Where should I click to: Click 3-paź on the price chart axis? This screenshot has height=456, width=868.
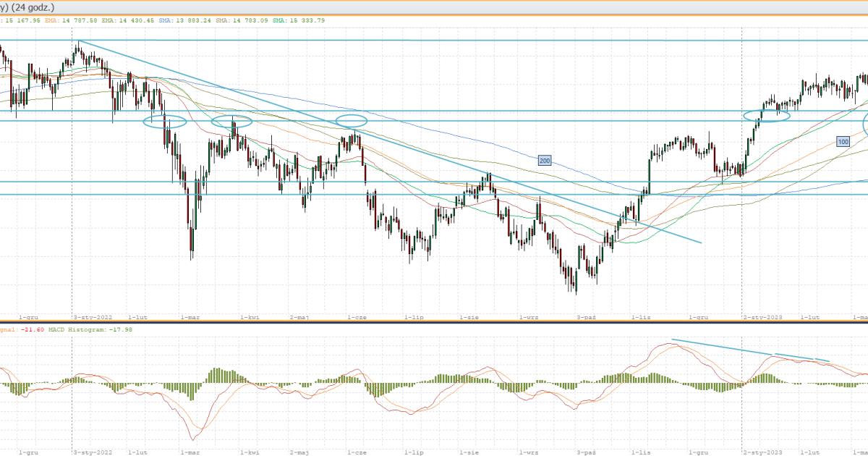pyautogui.click(x=584, y=318)
